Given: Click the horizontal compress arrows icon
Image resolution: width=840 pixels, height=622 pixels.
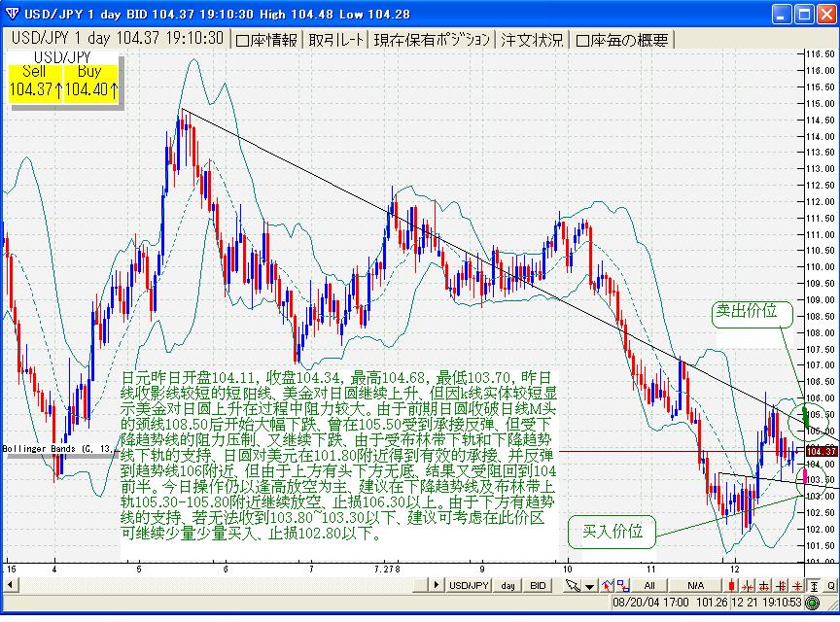Looking at the screenshot, I should coord(748,586).
